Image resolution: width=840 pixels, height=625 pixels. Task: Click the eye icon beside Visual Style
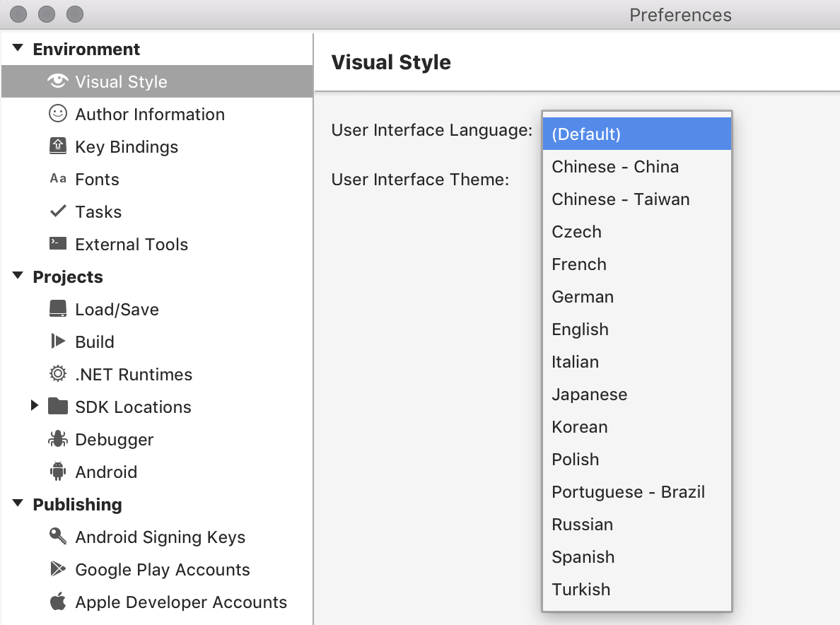[58, 81]
